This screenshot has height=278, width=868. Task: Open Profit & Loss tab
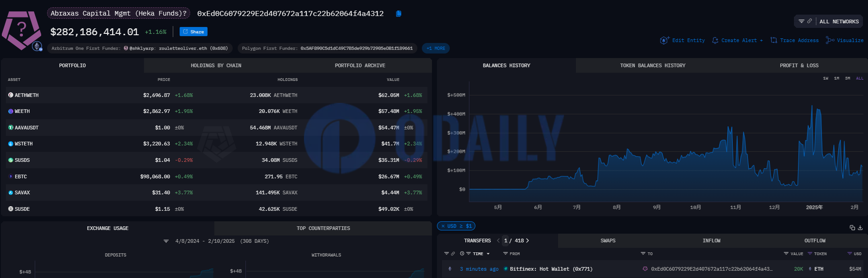coord(799,65)
